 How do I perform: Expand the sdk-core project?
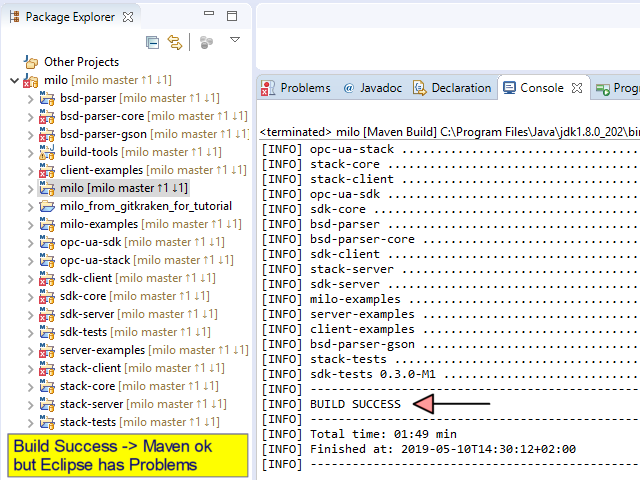click(30, 297)
